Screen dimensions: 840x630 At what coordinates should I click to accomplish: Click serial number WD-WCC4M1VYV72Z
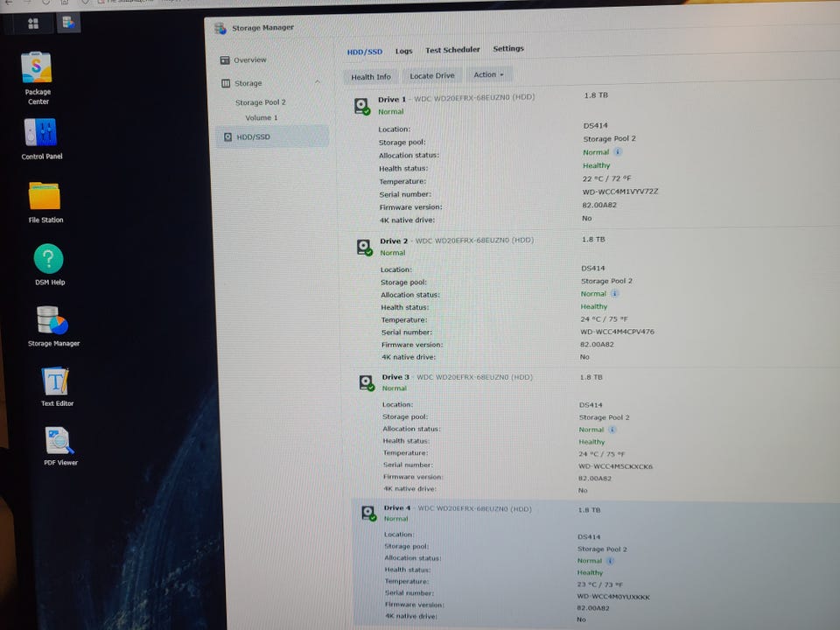point(619,192)
